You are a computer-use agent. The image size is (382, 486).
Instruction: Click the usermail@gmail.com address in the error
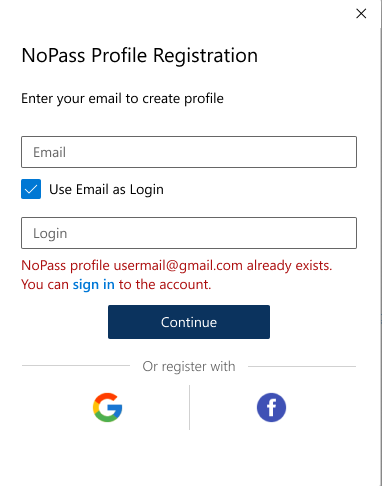point(178,266)
